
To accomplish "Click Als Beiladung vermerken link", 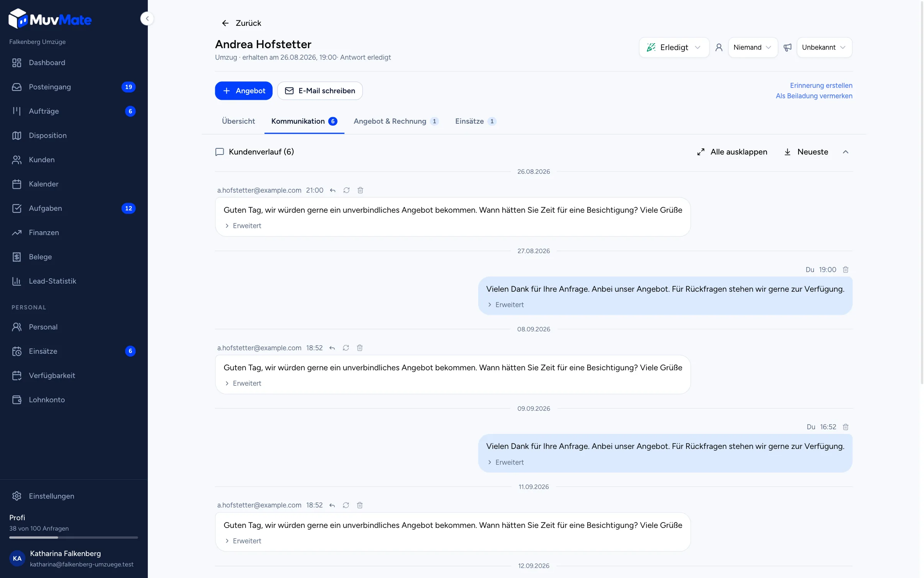I will click(814, 96).
